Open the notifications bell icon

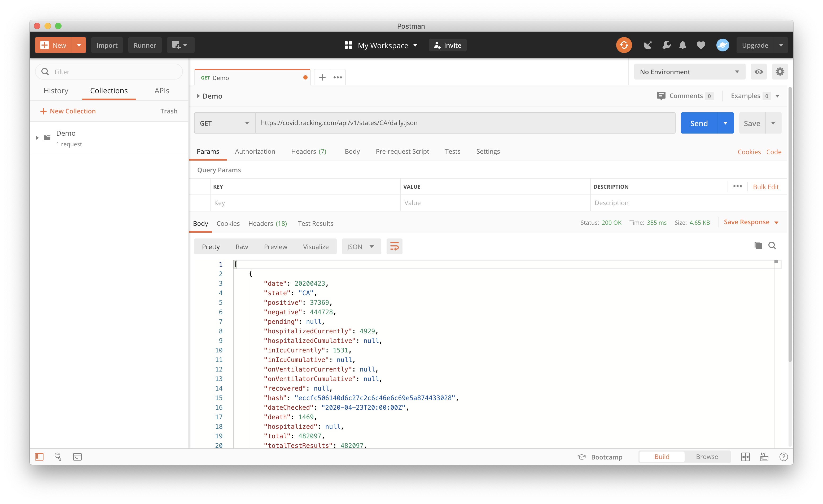pos(683,45)
